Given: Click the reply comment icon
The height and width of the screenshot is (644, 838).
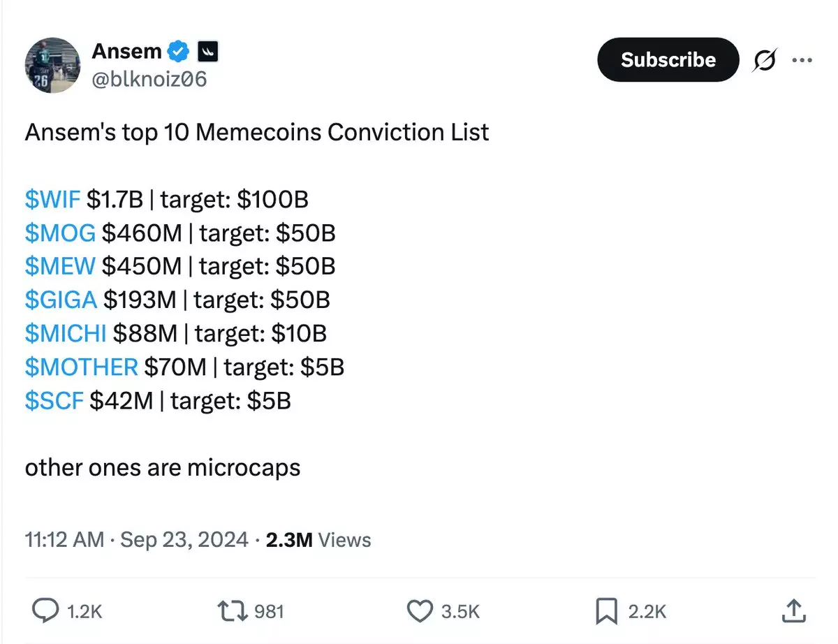Looking at the screenshot, I should [46, 611].
